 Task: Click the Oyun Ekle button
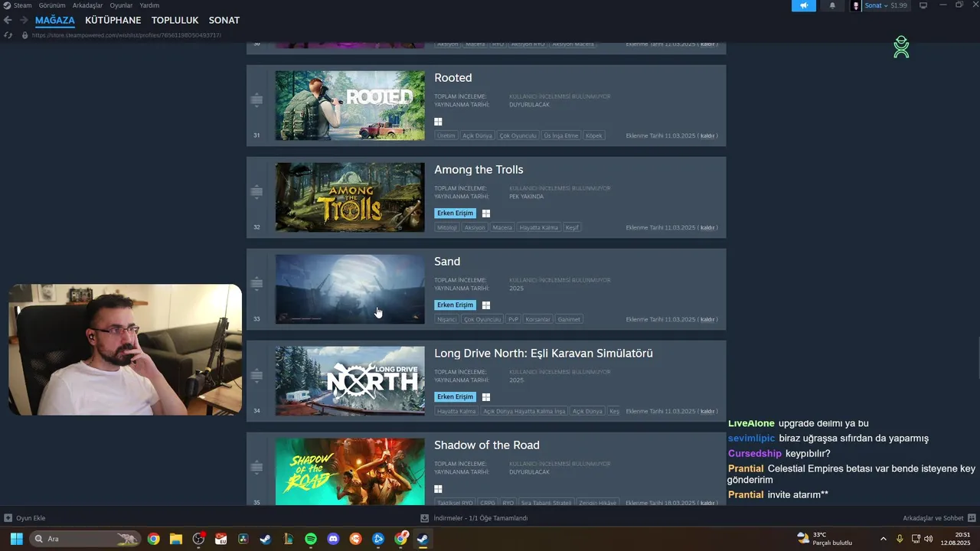[x=24, y=518]
